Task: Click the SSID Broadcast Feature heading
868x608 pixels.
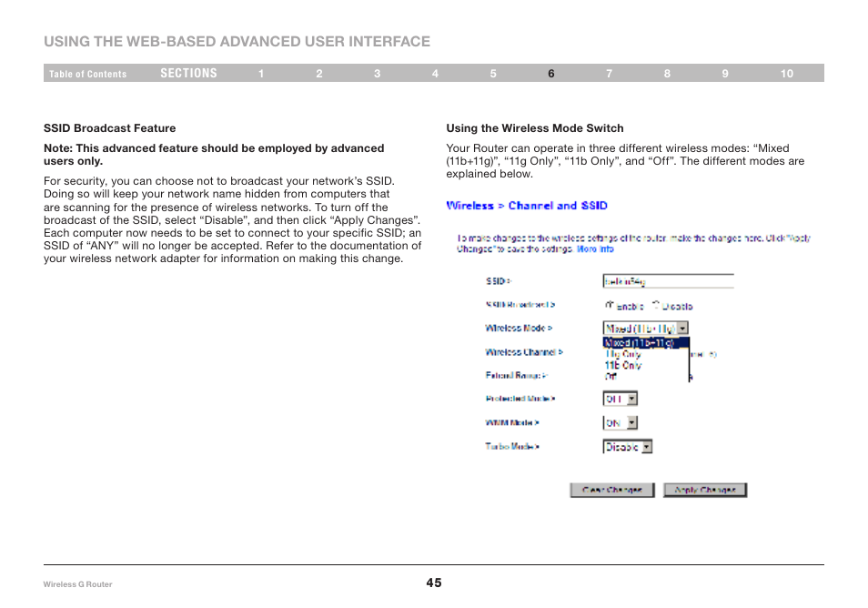Action: [x=109, y=128]
